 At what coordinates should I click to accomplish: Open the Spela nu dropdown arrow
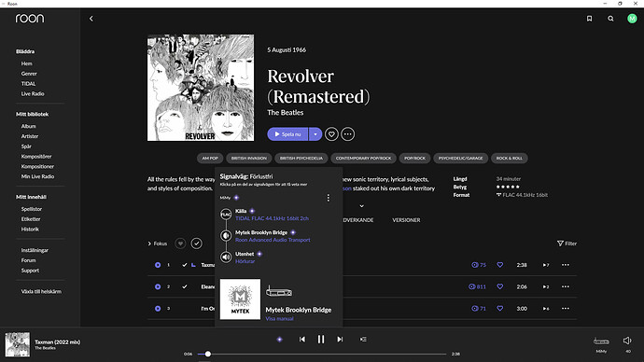315,134
